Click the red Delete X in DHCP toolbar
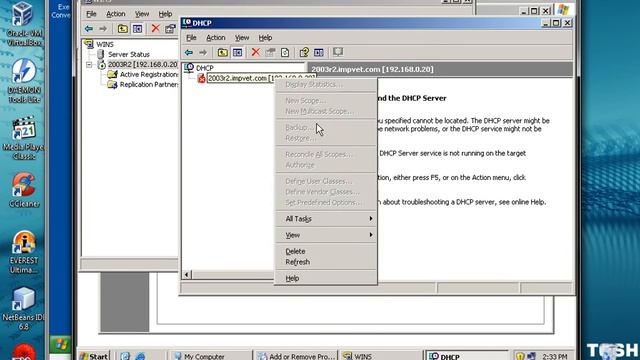The width and height of the screenshot is (640, 360). [x=256, y=52]
